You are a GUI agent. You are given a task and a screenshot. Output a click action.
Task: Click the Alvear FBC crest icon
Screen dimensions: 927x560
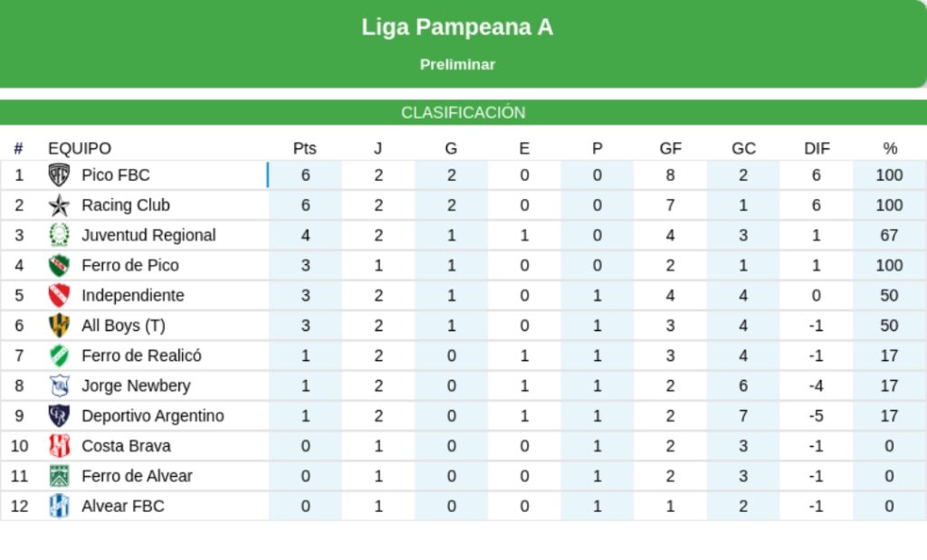click(x=59, y=506)
